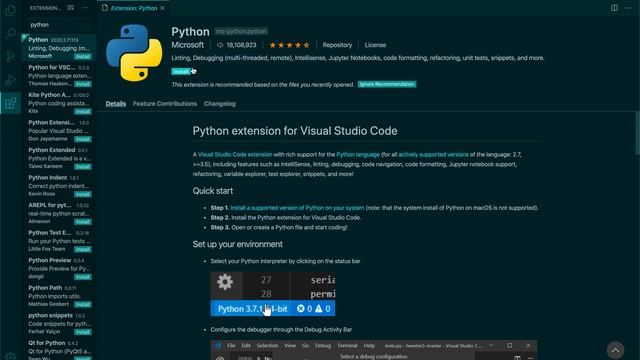This screenshot has height=360, width=640.
Task: Select the Python by Microsoft list entry
Action: (x=59, y=48)
